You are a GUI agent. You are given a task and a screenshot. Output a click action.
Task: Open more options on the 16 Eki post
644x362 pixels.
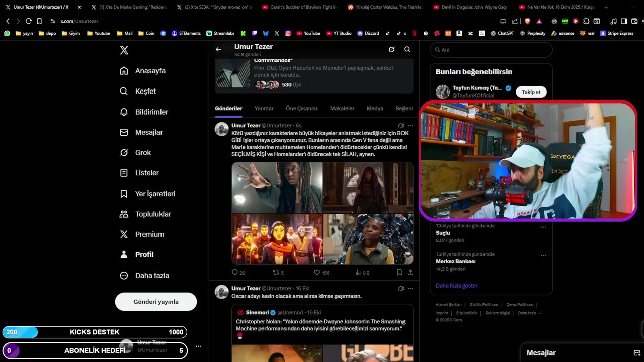pos(410,289)
